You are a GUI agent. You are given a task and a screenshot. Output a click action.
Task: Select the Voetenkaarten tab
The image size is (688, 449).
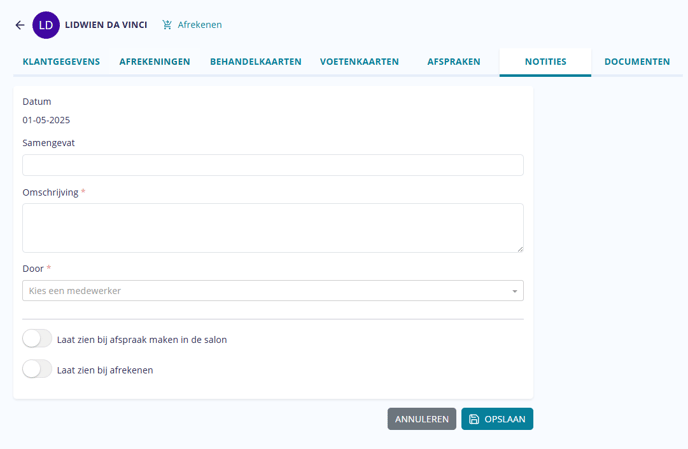tap(359, 62)
